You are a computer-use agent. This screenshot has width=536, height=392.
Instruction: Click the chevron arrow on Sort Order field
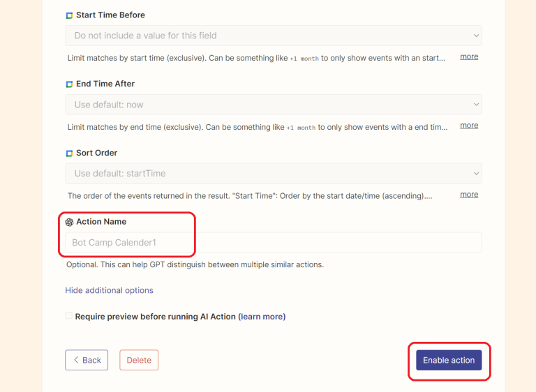point(476,174)
